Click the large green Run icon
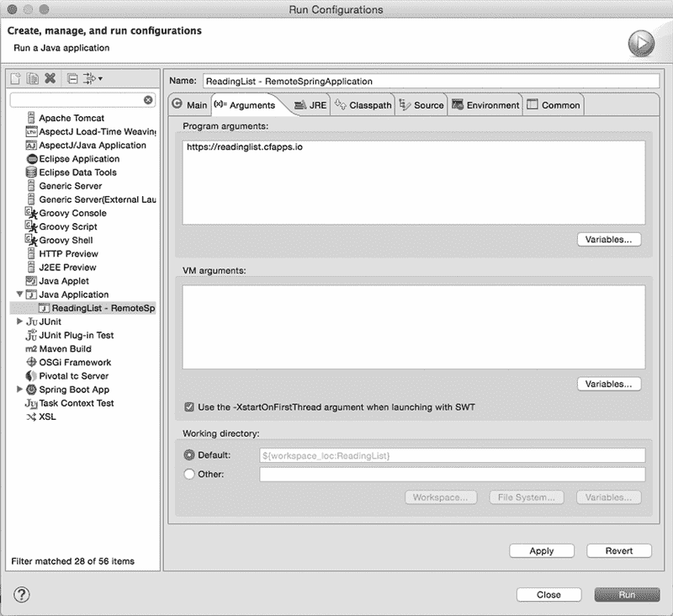Viewport: 673px width, 616px height. [x=640, y=43]
